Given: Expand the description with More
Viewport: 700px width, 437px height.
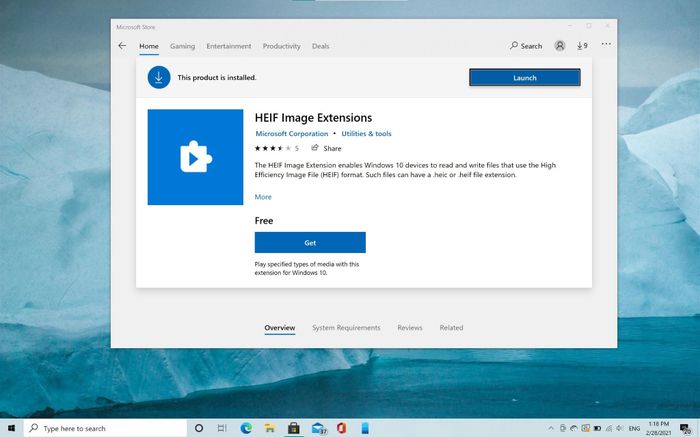Looking at the screenshot, I should (263, 197).
